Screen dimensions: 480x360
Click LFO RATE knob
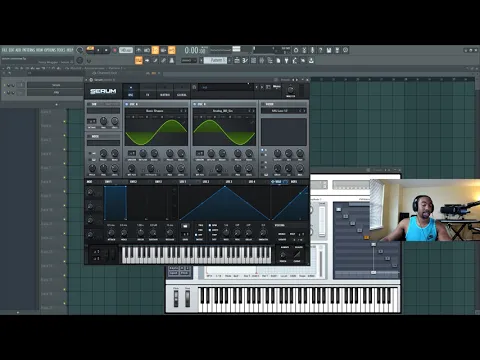coord(226,233)
